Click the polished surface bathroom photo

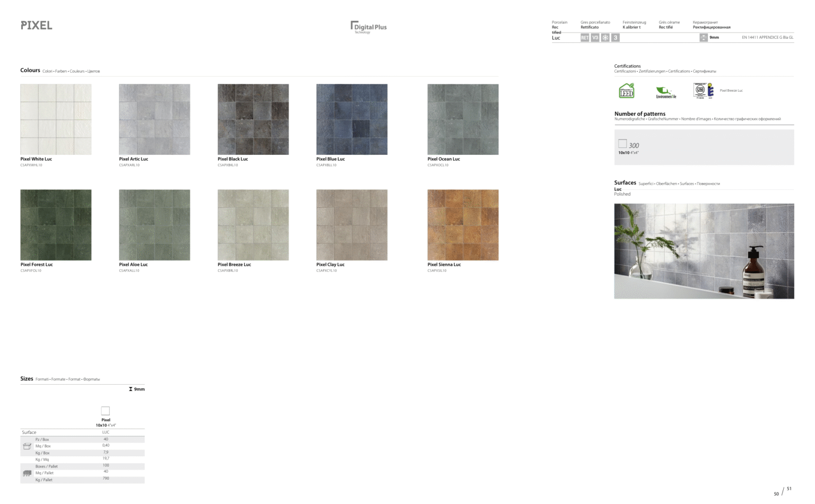click(x=704, y=250)
